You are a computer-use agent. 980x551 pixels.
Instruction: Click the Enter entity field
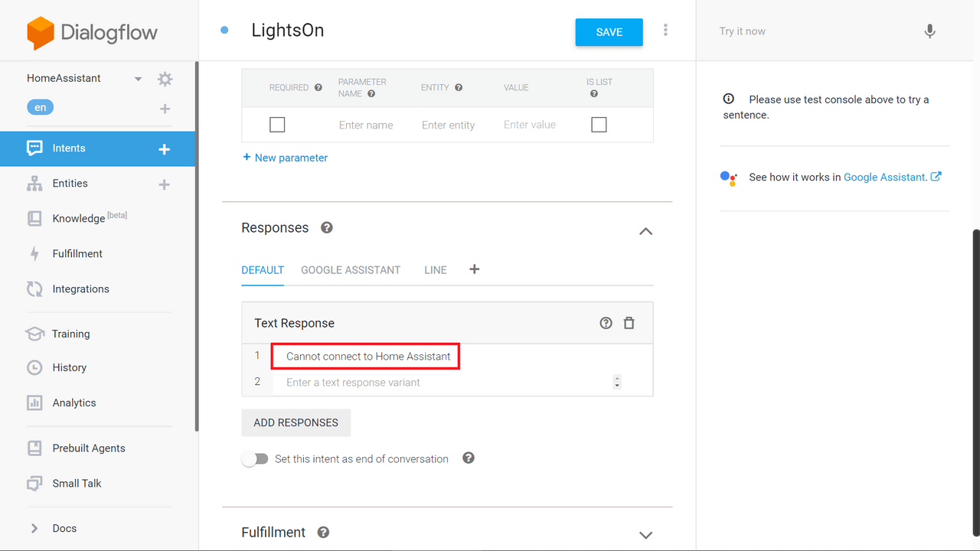point(449,125)
